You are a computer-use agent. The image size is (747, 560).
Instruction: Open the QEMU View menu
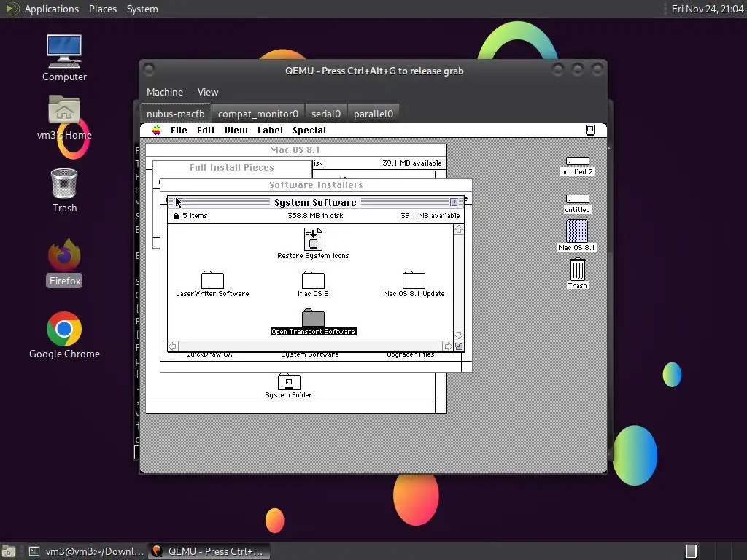[208, 92]
